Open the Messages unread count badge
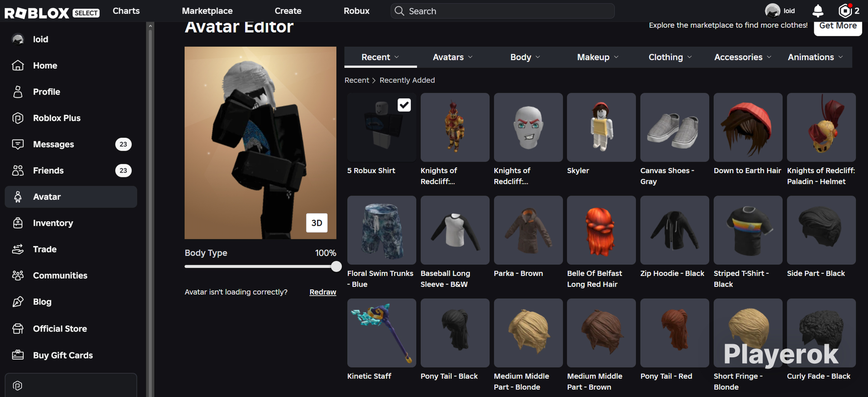The width and height of the screenshot is (868, 397). click(x=123, y=144)
